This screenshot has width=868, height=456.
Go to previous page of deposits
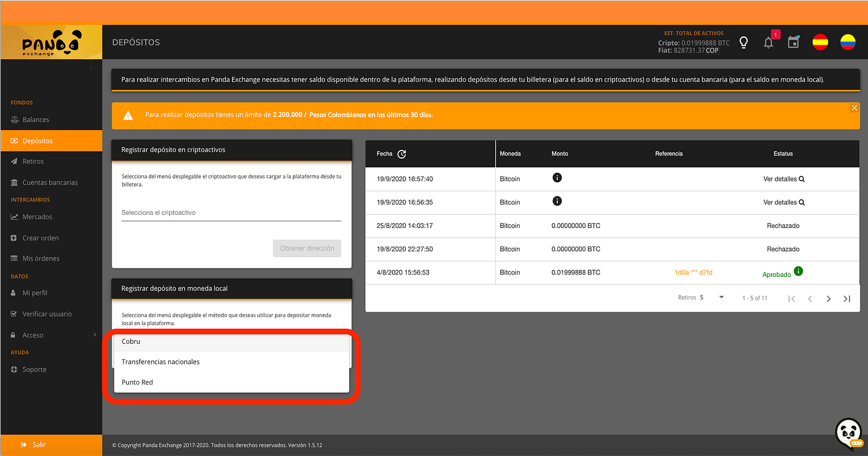[x=810, y=299]
